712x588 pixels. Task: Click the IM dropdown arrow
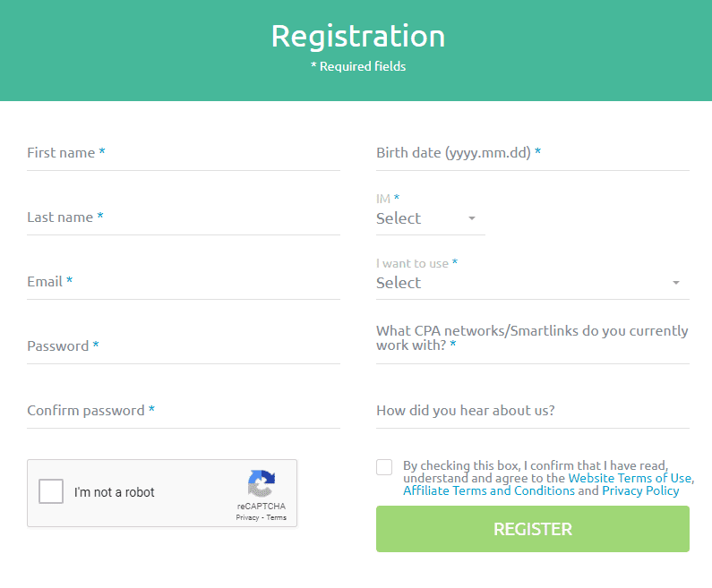click(472, 218)
